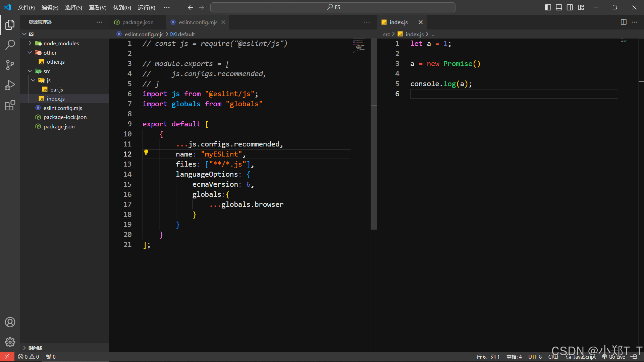Click the lightbulb code action icon
The width and height of the screenshot is (644, 362).
pos(146,153)
